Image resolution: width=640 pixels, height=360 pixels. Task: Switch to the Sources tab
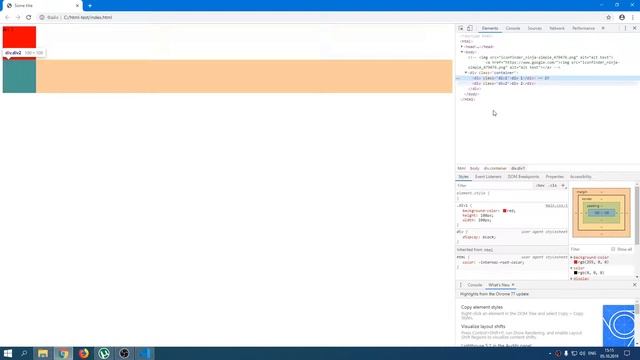click(534, 28)
